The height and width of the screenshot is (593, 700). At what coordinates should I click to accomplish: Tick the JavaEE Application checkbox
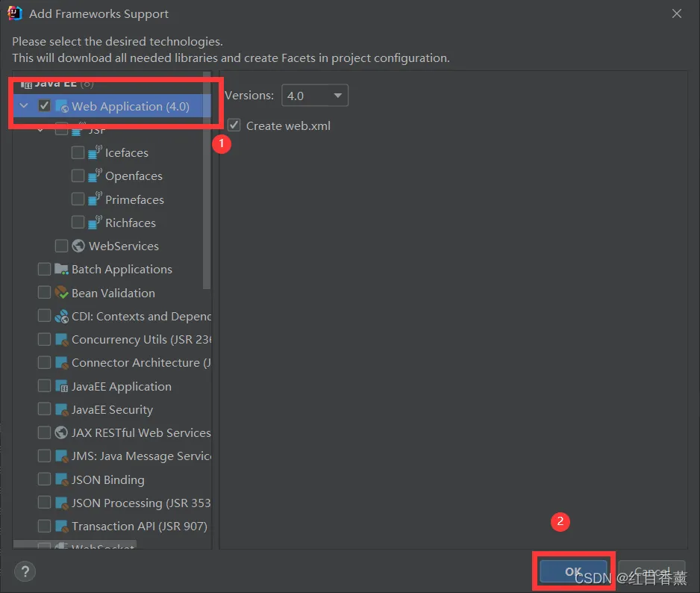pyautogui.click(x=44, y=385)
